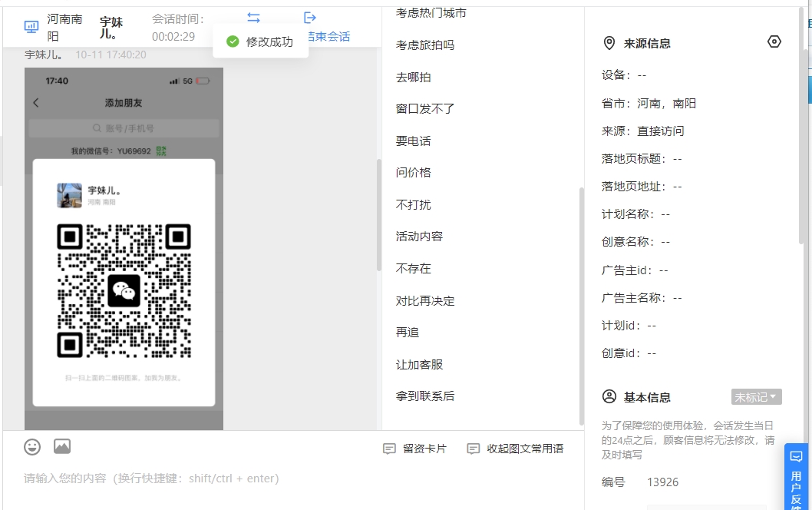This screenshot has height=510, width=812.
Task: Select quick reply 考虑旅拍吗
Action: pyautogui.click(x=425, y=45)
